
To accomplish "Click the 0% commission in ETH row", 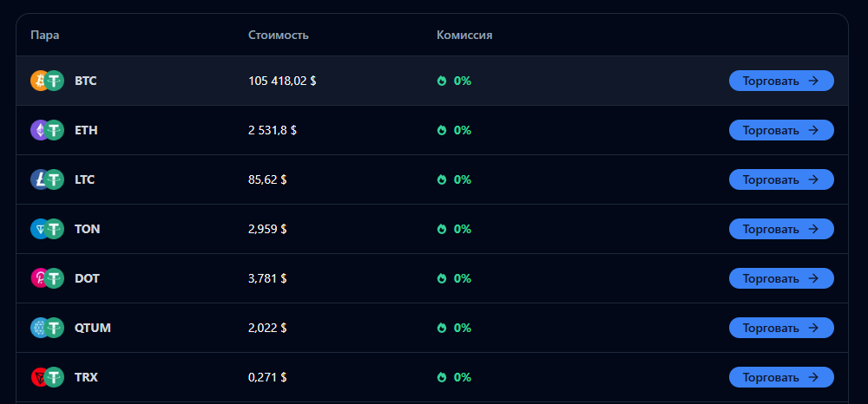I will point(463,130).
